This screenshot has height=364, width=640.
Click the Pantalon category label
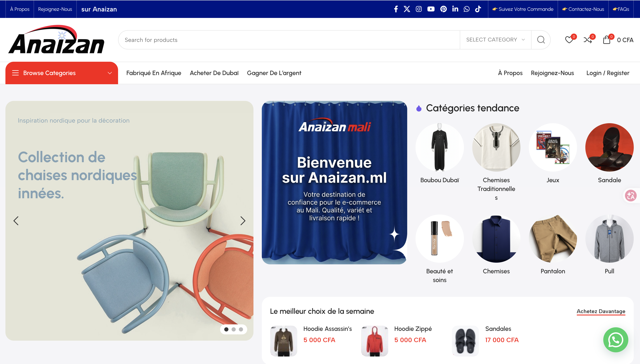point(553,271)
